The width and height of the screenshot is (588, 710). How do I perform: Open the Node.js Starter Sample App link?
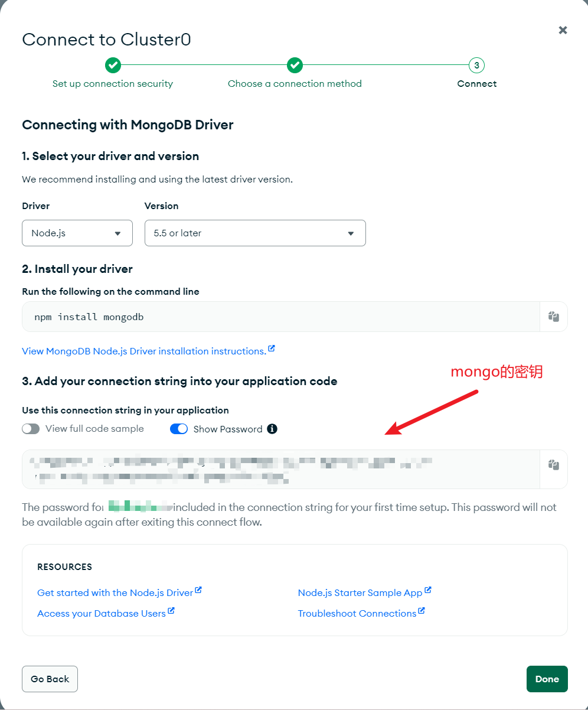[x=360, y=593]
